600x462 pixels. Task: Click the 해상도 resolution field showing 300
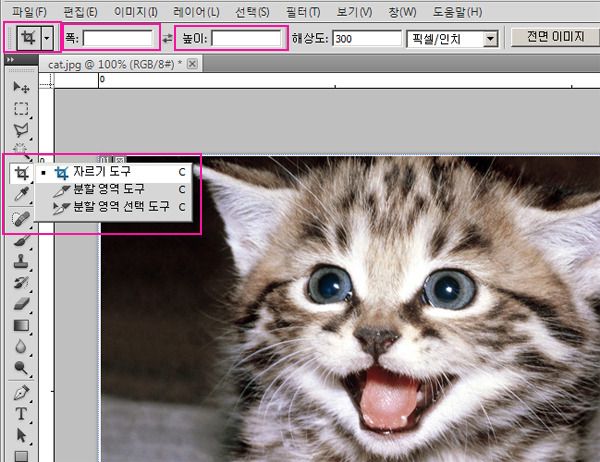pyautogui.click(x=367, y=39)
